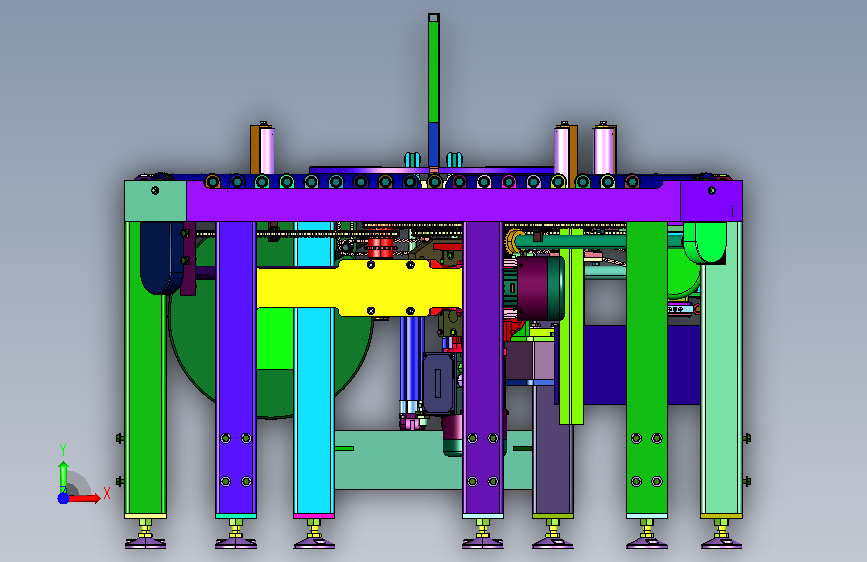This screenshot has width=867, height=562.
Task: Select the leftmost white roller post on top
Action: click(267, 149)
